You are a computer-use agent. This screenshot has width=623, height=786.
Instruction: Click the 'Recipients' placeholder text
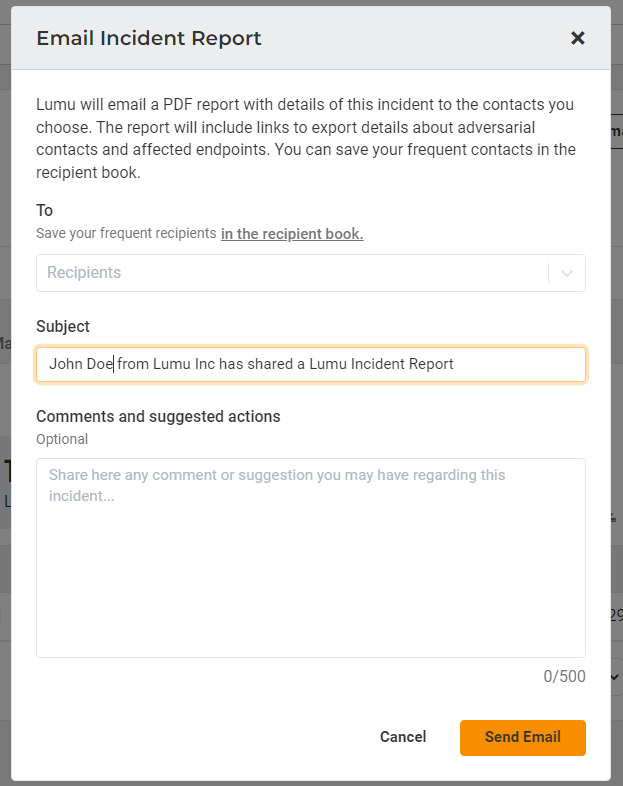[84, 273]
